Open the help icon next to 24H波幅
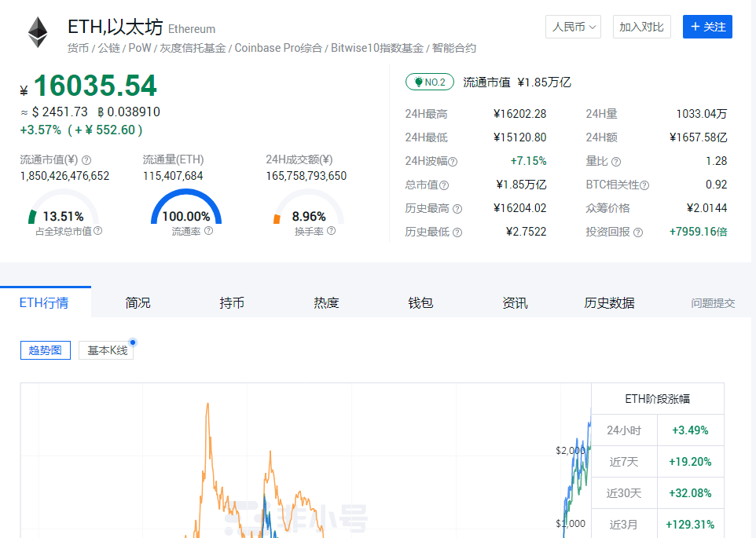756x538 pixels. (x=454, y=161)
